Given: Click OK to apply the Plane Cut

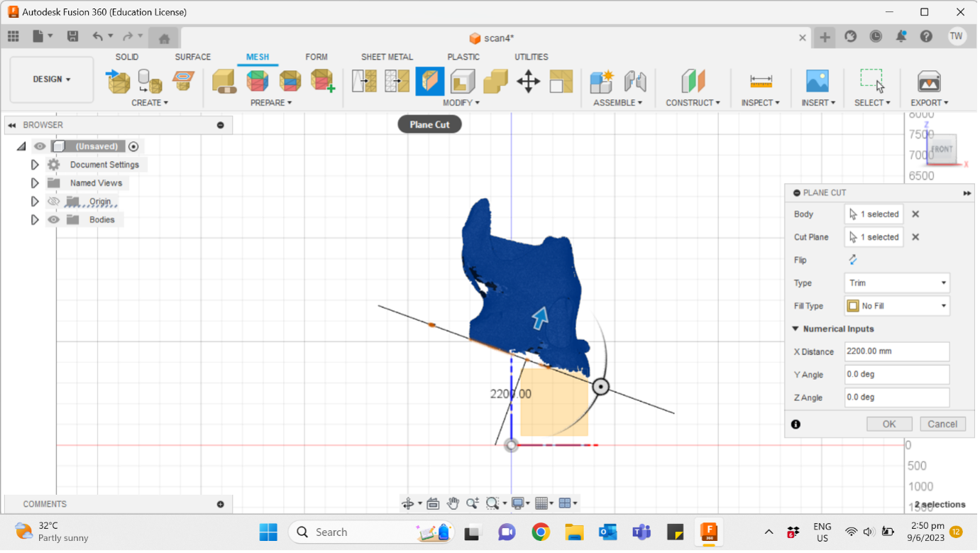Looking at the screenshot, I should click(888, 424).
